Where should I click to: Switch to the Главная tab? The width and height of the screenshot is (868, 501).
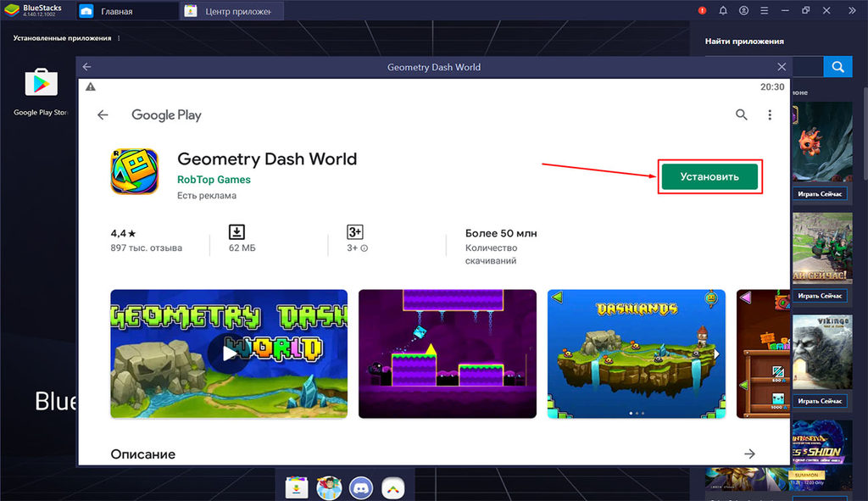pyautogui.click(x=128, y=10)
